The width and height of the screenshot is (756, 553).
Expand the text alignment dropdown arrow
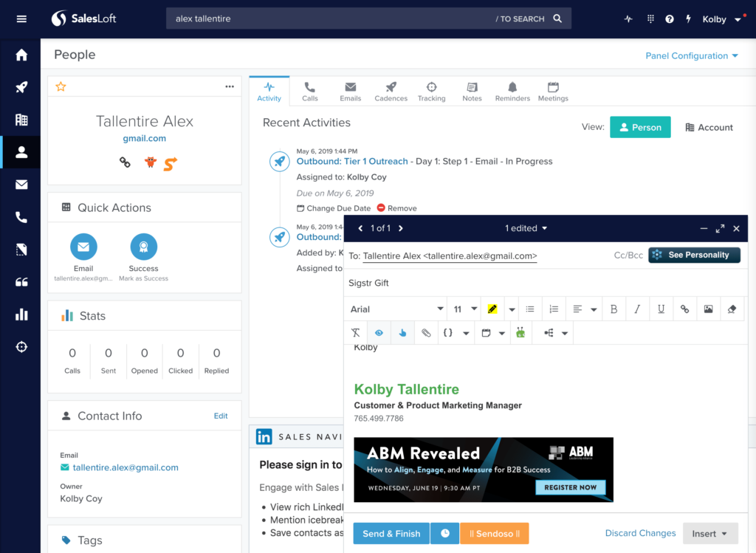[x=594, y=309]
